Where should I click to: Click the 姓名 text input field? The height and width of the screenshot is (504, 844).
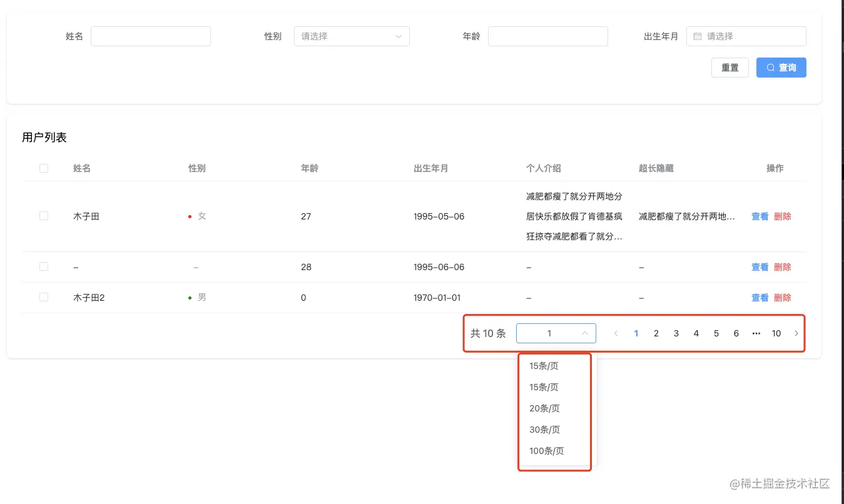tap(151, 36)
